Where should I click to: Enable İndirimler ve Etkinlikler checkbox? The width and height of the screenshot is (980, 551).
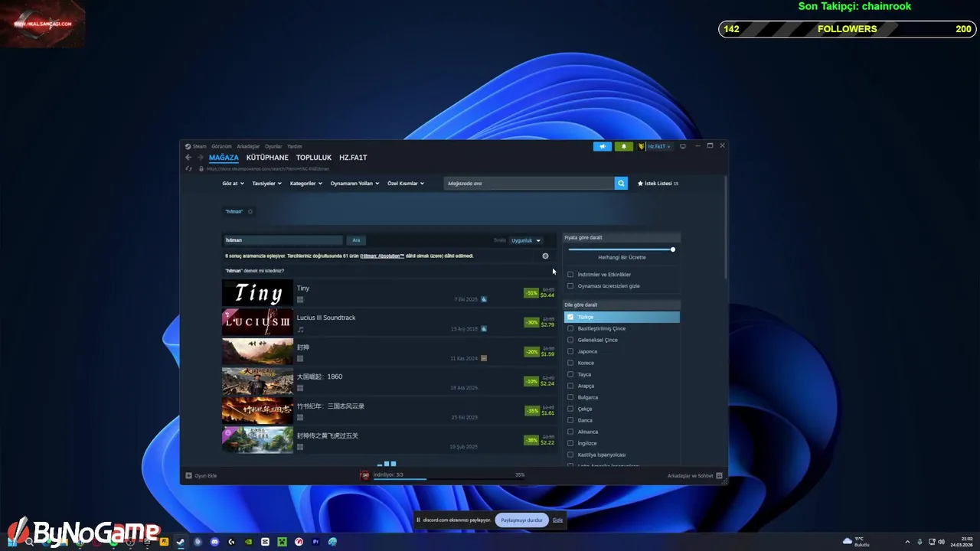[570, 274]
